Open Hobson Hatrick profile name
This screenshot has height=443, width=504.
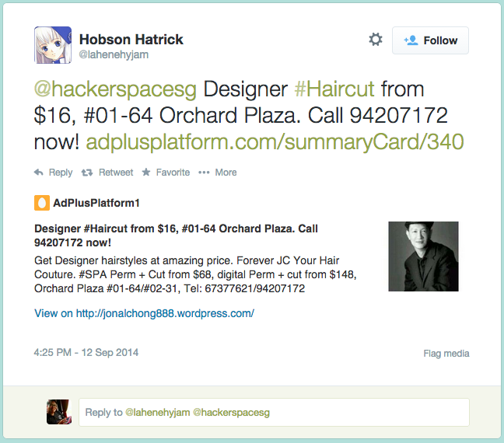point(131,40)
